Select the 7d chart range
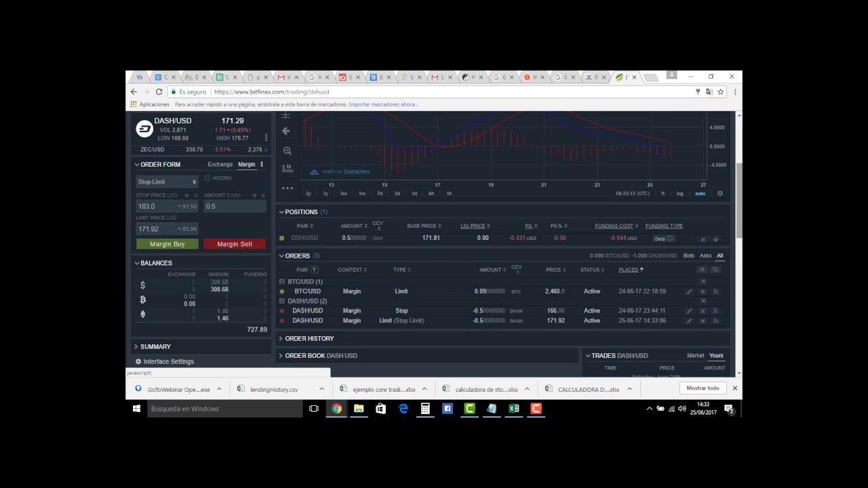 (380, 194)
